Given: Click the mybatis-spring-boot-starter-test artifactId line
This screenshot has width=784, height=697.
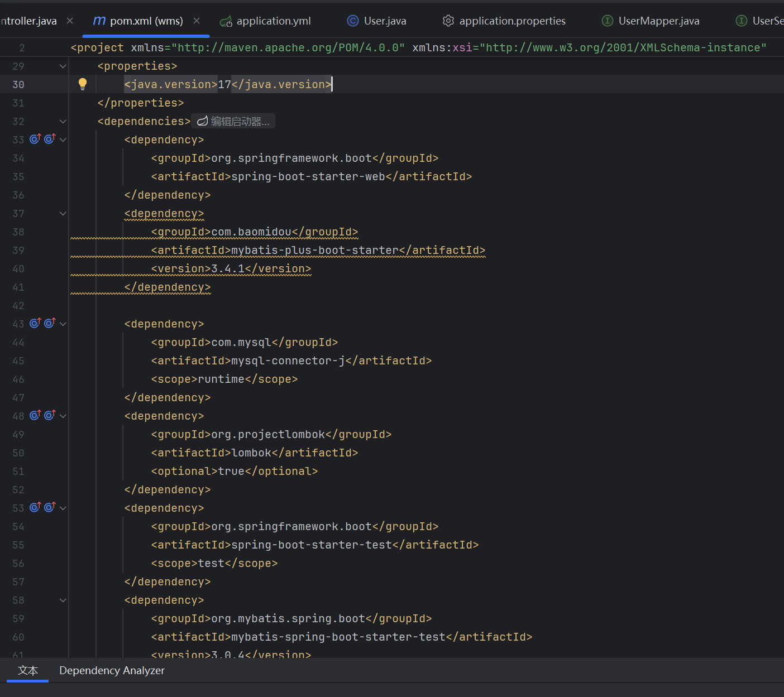Looking at the screenshot, I should pos(342,637).
